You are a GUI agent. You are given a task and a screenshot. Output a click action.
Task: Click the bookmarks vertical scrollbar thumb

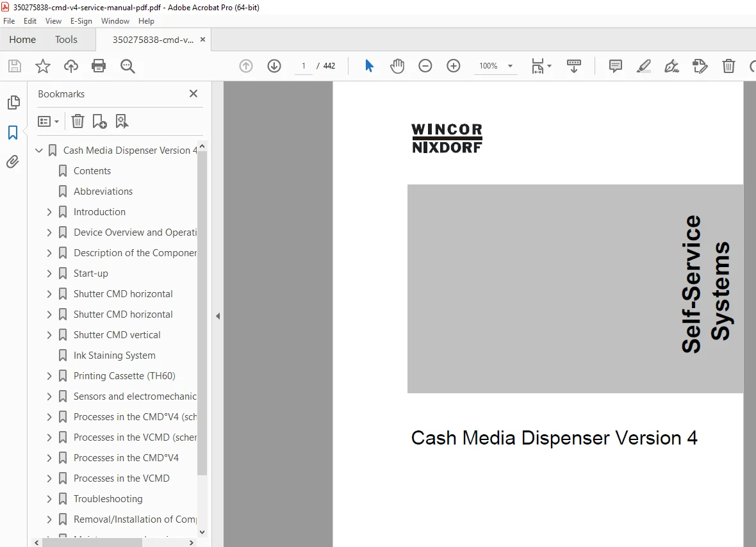202,313
